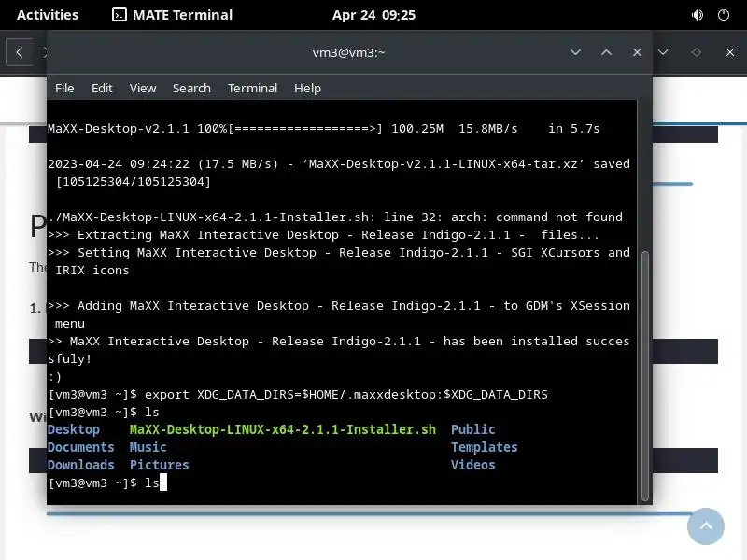Open the Activities overview

coord(48,15)
